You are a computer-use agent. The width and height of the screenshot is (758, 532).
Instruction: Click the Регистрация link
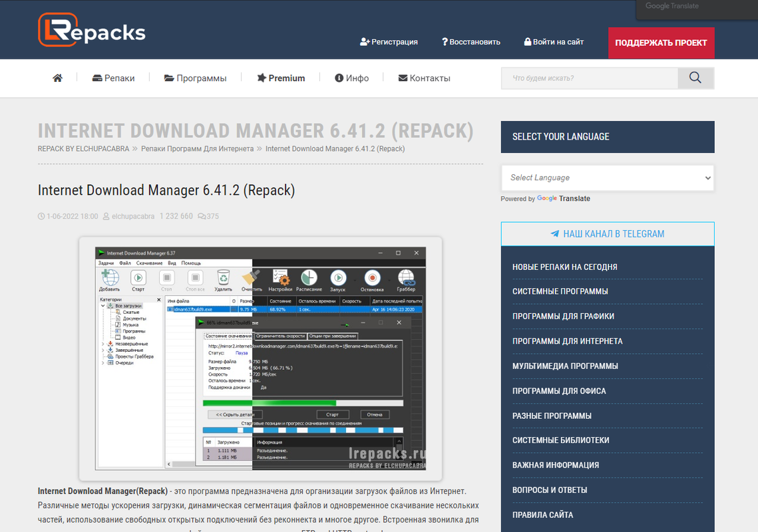[x=389, y=42]
